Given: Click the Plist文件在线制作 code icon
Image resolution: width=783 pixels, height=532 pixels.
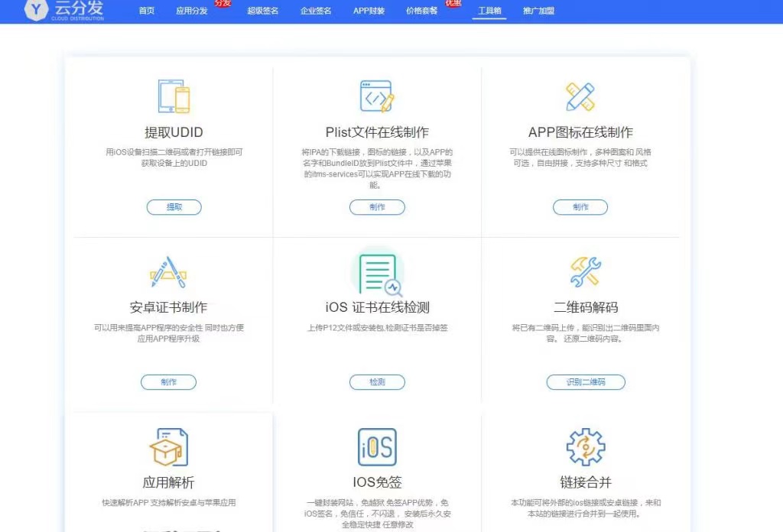Looking at the screenshot, I should pos(377,96).
